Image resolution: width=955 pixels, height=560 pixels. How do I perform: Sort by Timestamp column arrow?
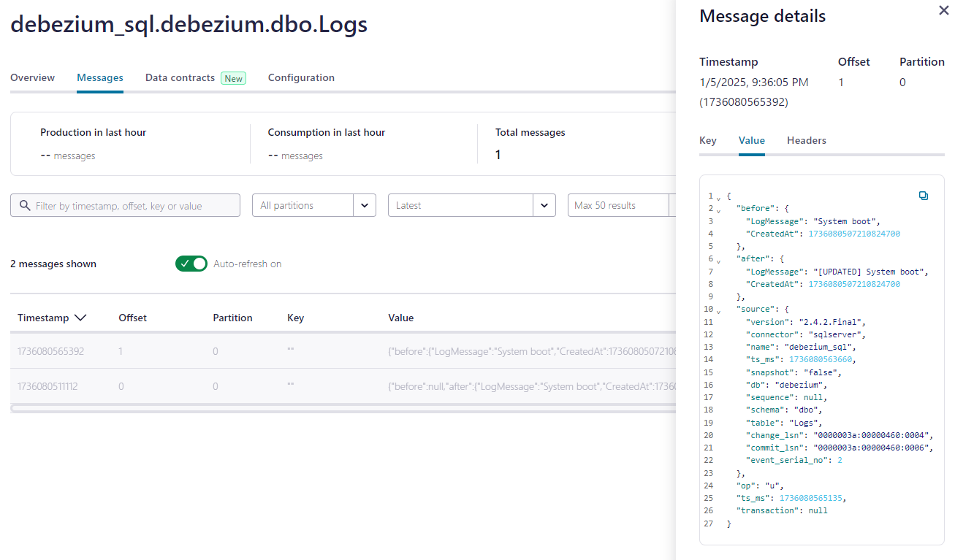(80, 318)
